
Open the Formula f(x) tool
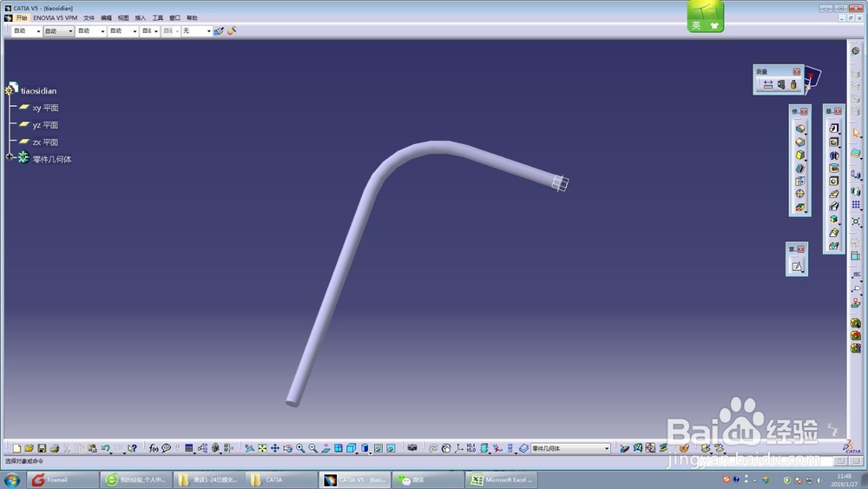click(154, 448)
